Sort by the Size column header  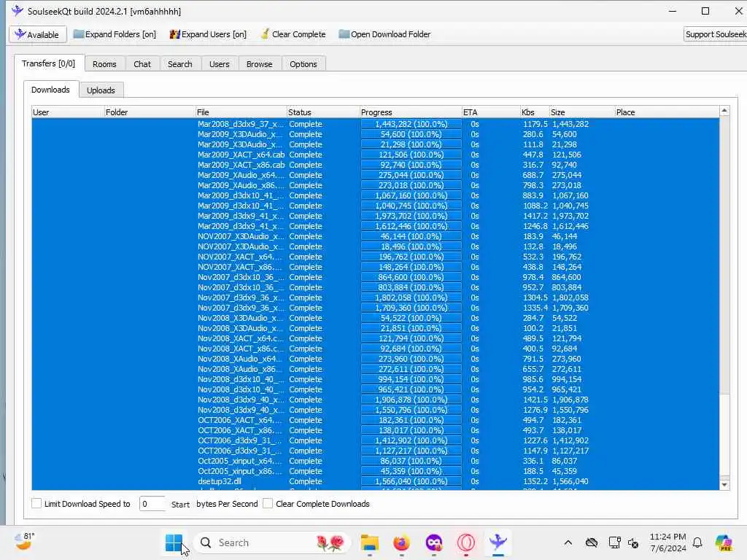click(581, 112)
